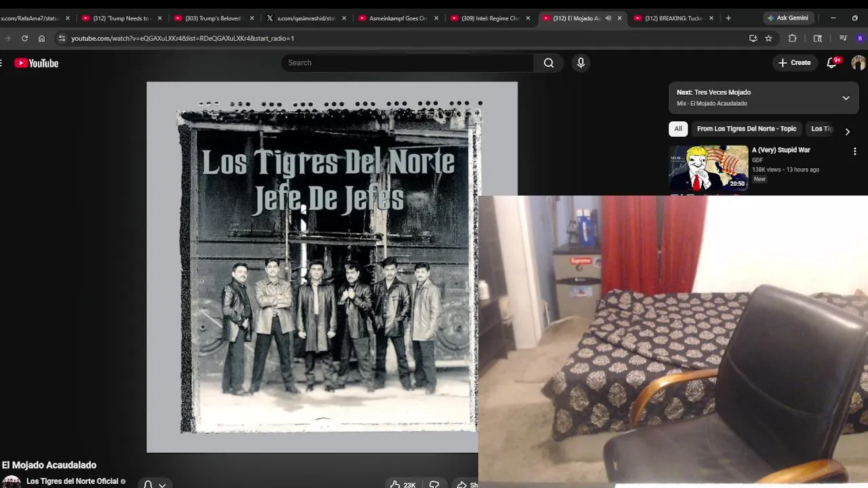Open more options for A (Very) Stupid War
Viewport: 868px width, 488px height.
tap(854, 151)
